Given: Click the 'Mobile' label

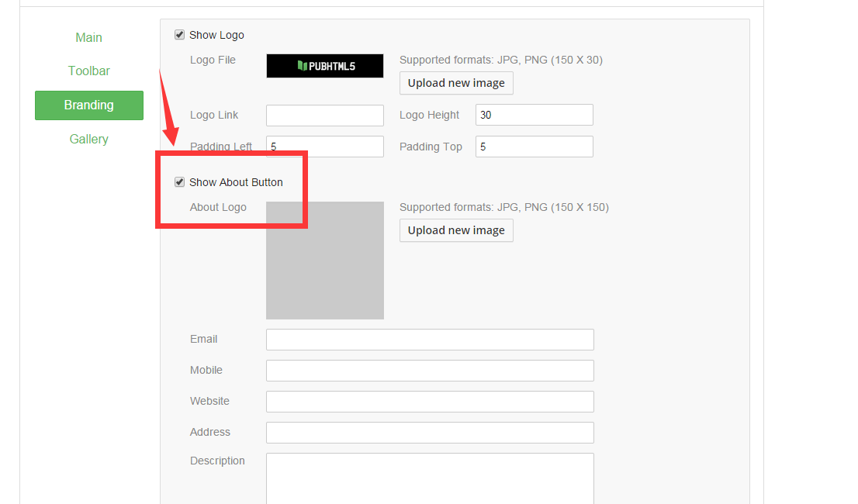Looking at the screenshot, I should point(206,370).
